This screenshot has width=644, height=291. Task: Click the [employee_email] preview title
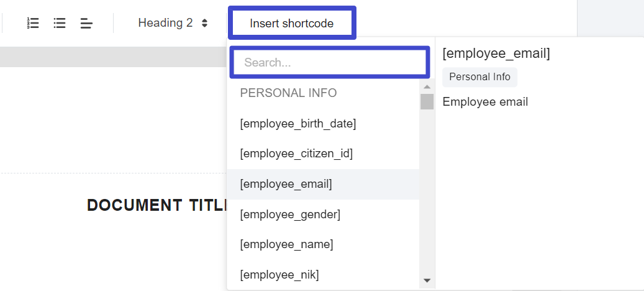point(496,53)
